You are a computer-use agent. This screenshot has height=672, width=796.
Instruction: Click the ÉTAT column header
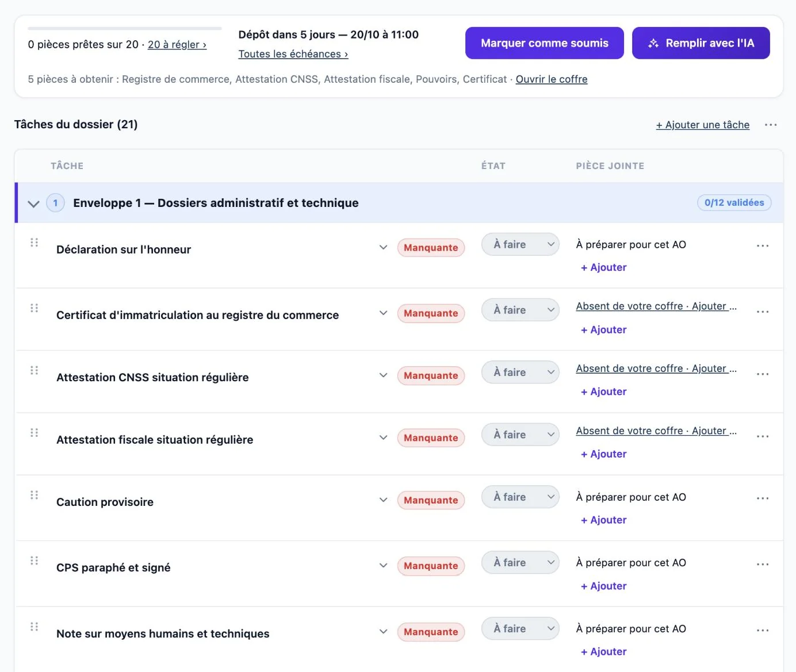coord(493,166)
